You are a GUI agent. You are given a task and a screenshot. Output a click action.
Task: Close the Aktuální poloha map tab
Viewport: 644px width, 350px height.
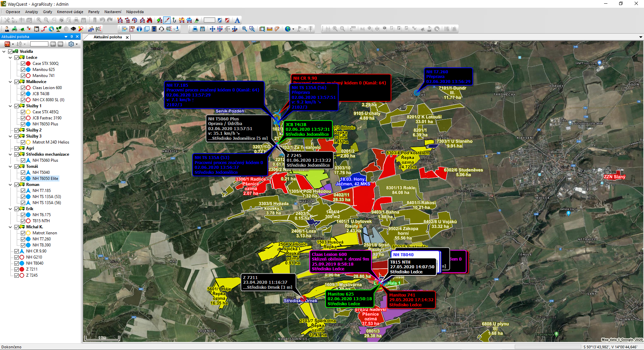[127, 37]
